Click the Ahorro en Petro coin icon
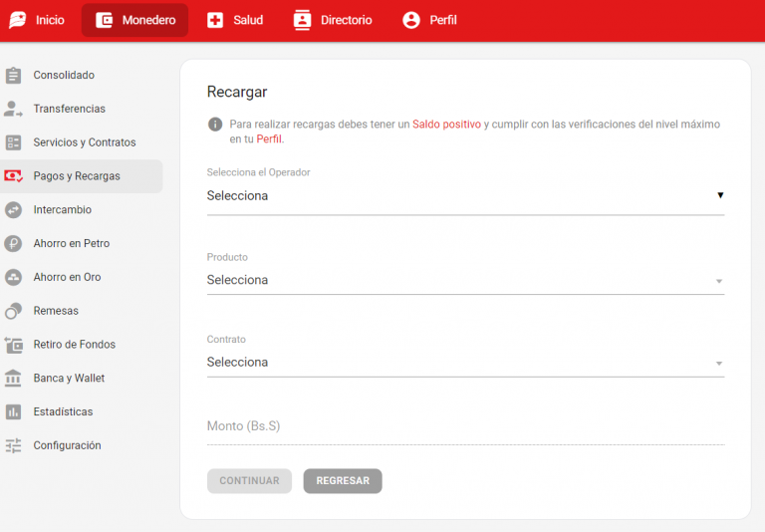 click(x=13, y=243)
